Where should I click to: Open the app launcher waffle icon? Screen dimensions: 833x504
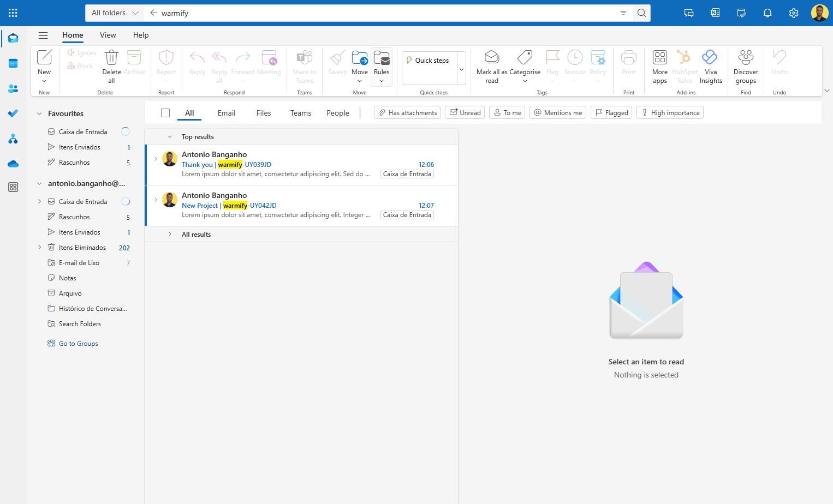coord(13,13)
